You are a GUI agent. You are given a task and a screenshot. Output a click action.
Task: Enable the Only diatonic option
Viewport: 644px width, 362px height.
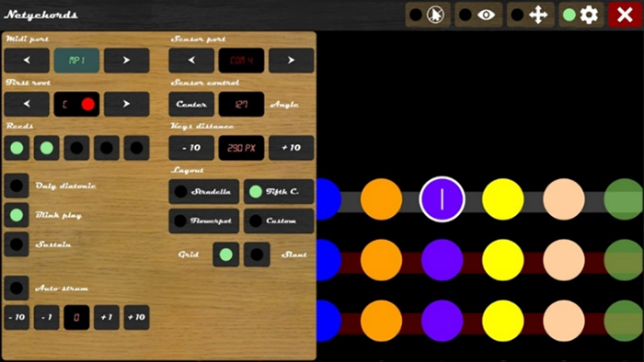pos(17,186)
